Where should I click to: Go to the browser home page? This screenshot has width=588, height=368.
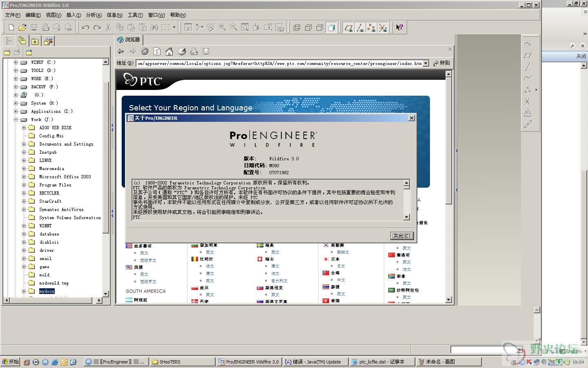coord(169,51)
